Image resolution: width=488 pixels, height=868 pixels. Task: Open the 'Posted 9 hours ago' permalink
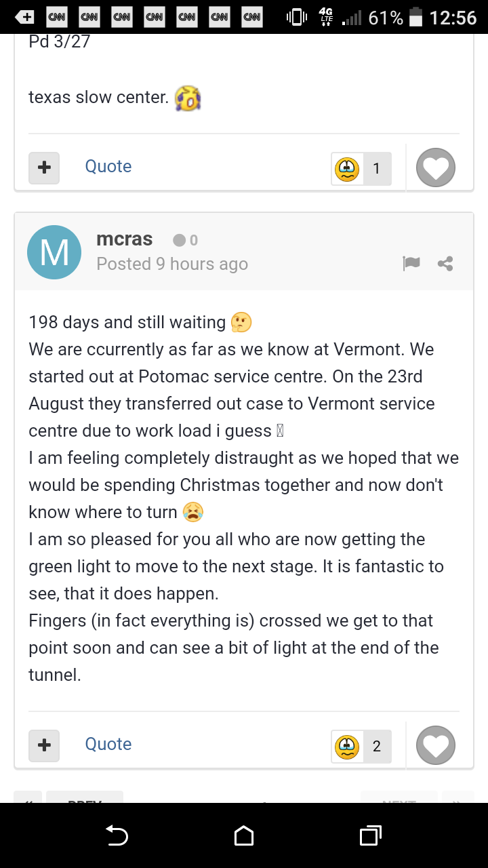[x=172, y=264]
